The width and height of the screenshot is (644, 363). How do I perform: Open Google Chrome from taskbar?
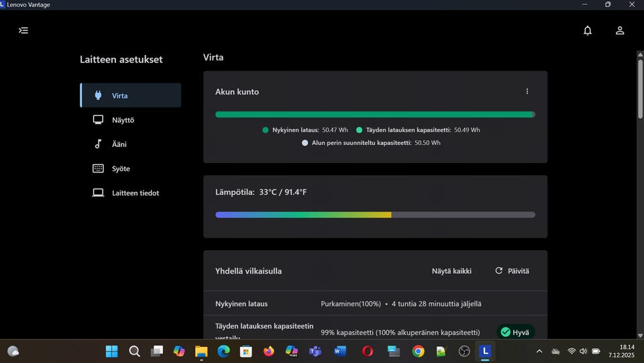tap(418, 352)
